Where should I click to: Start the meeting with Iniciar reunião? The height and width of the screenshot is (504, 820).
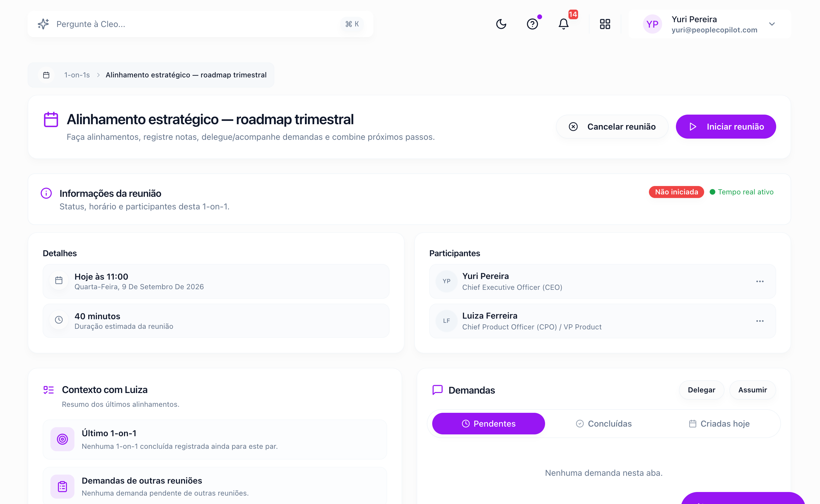coord(726,127)
